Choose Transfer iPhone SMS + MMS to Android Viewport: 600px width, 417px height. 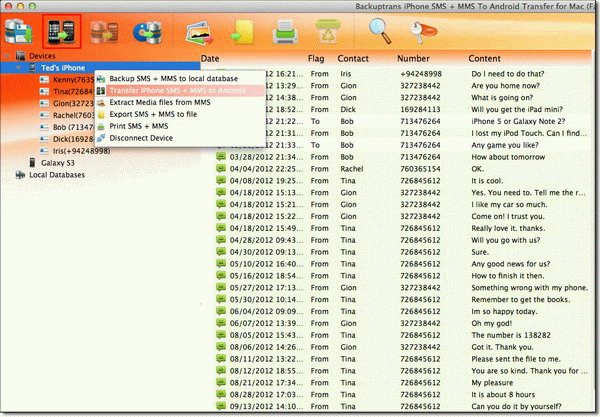(x=178, y=91)
